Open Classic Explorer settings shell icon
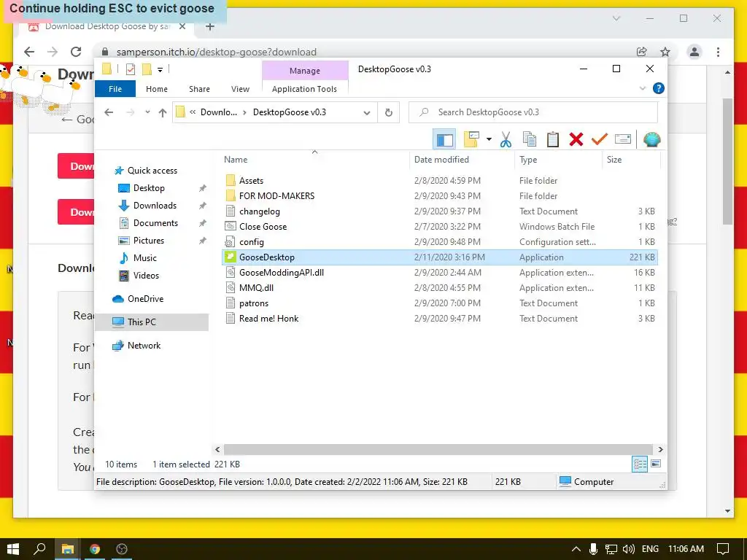Viewport: 747px width, 560px height. coord(651,139)
